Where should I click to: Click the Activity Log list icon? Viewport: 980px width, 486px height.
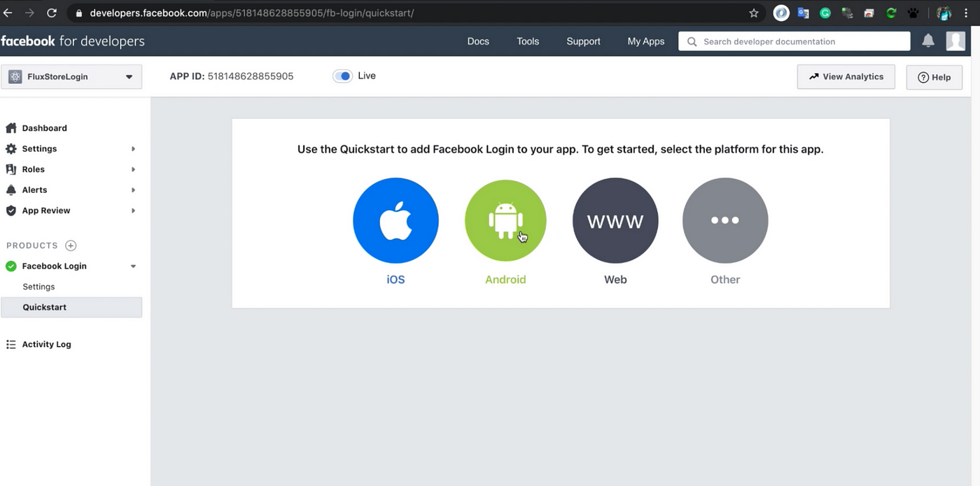(10, 344)
